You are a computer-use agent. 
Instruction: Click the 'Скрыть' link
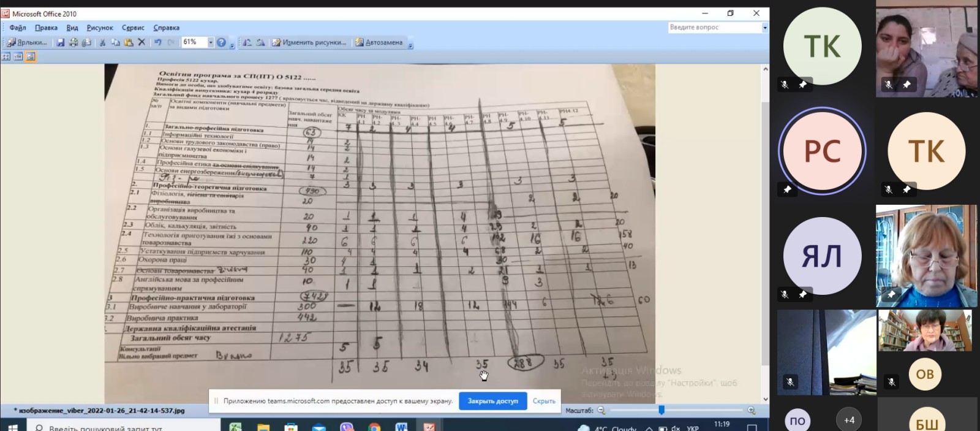click(544, 401)
